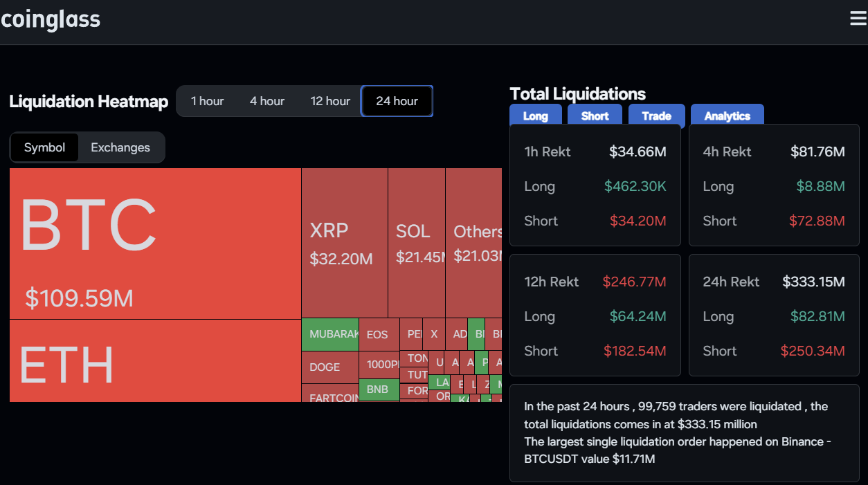Switch heatmap to Symbol view
The width and height of the screenshot is (868, 485).
click(x=44, y=147)
